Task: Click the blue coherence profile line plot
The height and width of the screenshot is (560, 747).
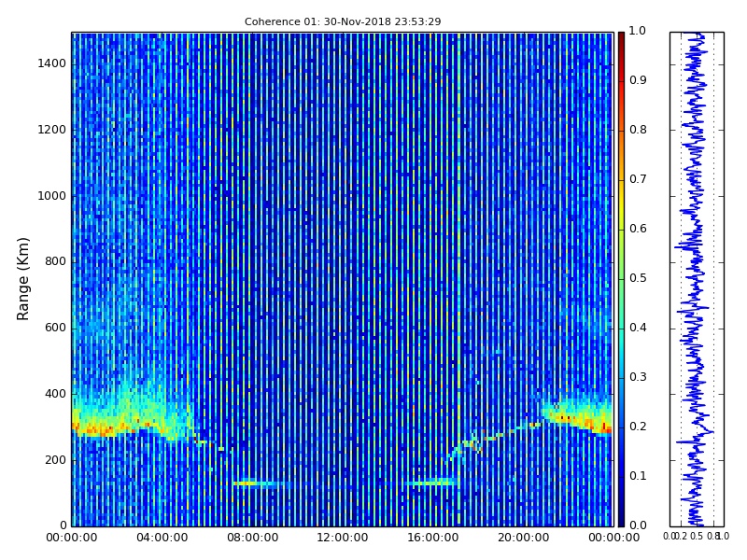Action: 697,279
